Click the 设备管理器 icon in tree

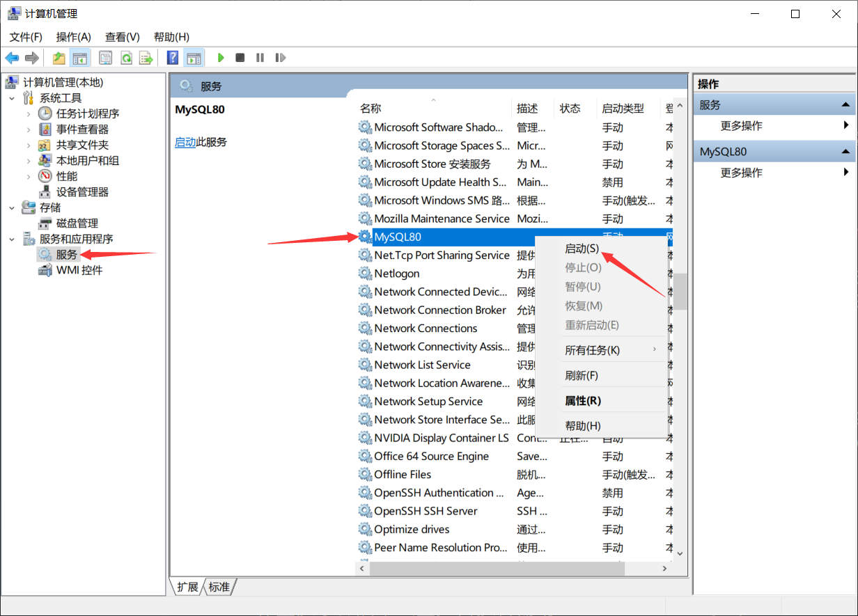click(45, 192)
